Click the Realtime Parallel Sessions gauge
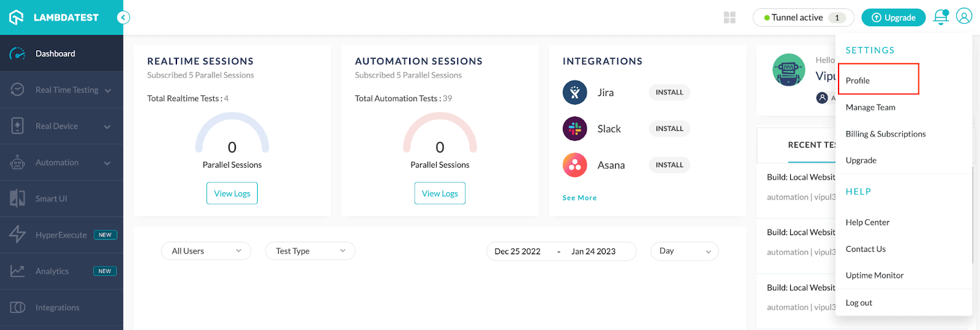The width and height of the screenshot is (980, 330). coord(232,133)
